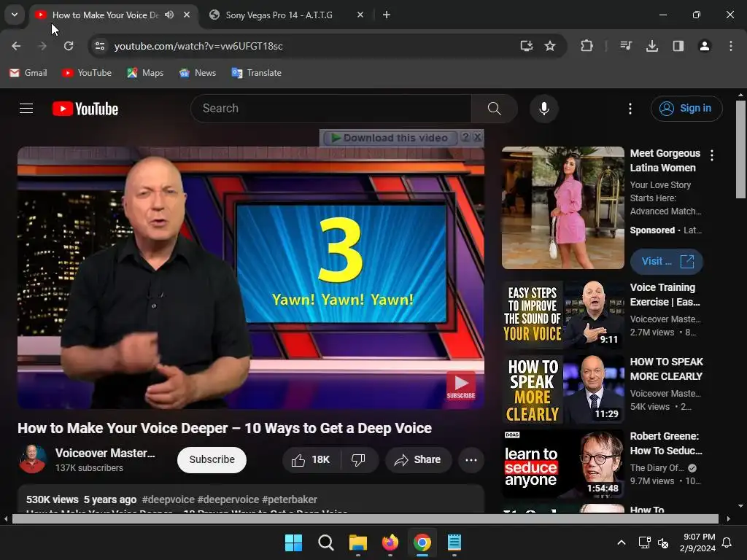
Task: Share the video
Action: pos(418,460)
